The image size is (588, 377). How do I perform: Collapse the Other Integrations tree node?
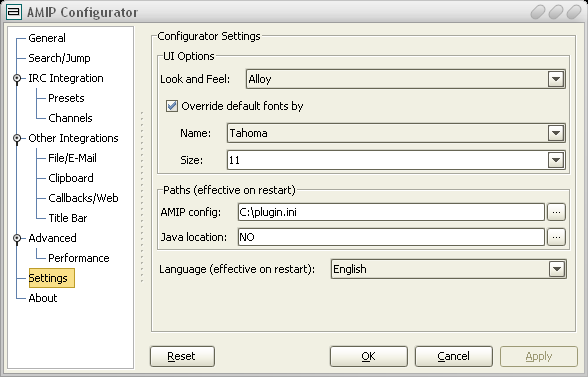pyautogui.click(x=17, y=138)
